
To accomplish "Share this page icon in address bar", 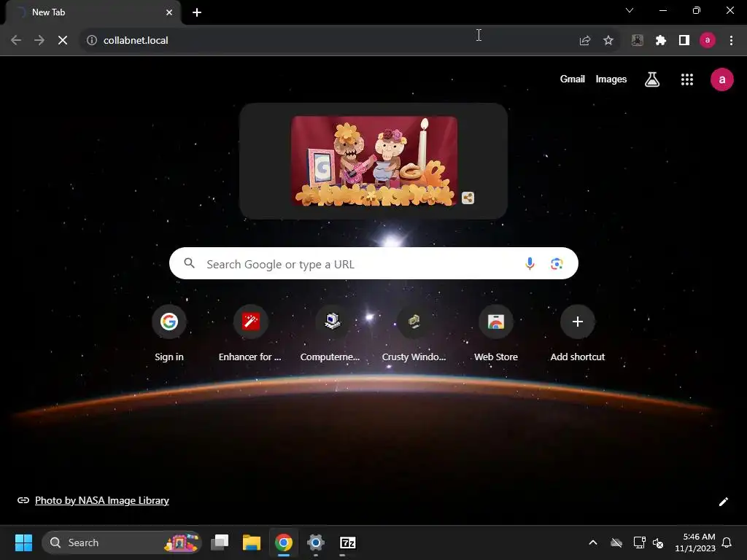I will 585,41.
